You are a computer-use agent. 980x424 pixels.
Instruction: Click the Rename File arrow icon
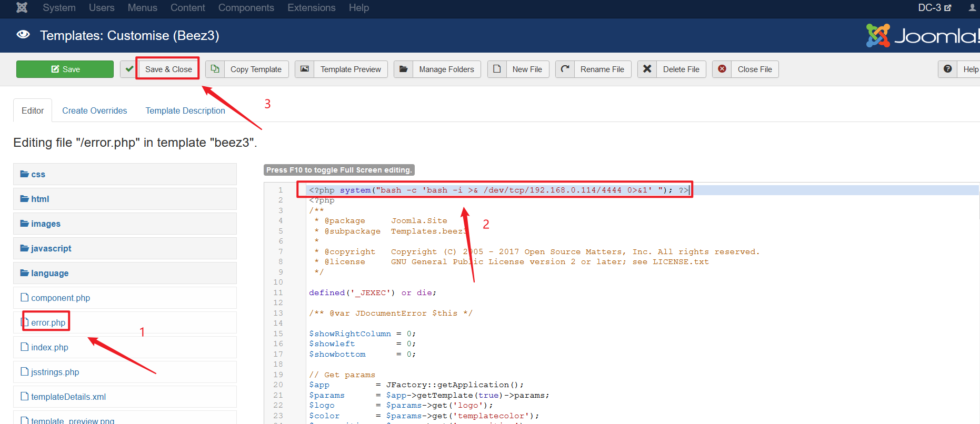[565, 69]
